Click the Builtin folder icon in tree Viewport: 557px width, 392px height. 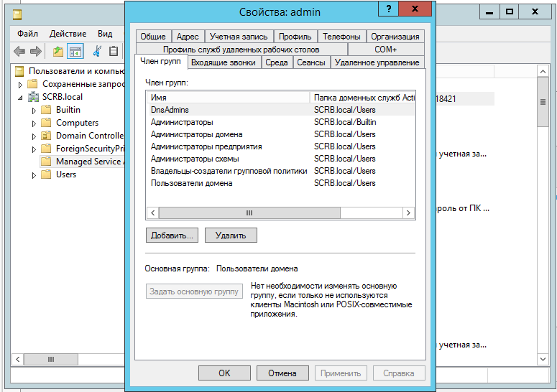coord(46,110)
